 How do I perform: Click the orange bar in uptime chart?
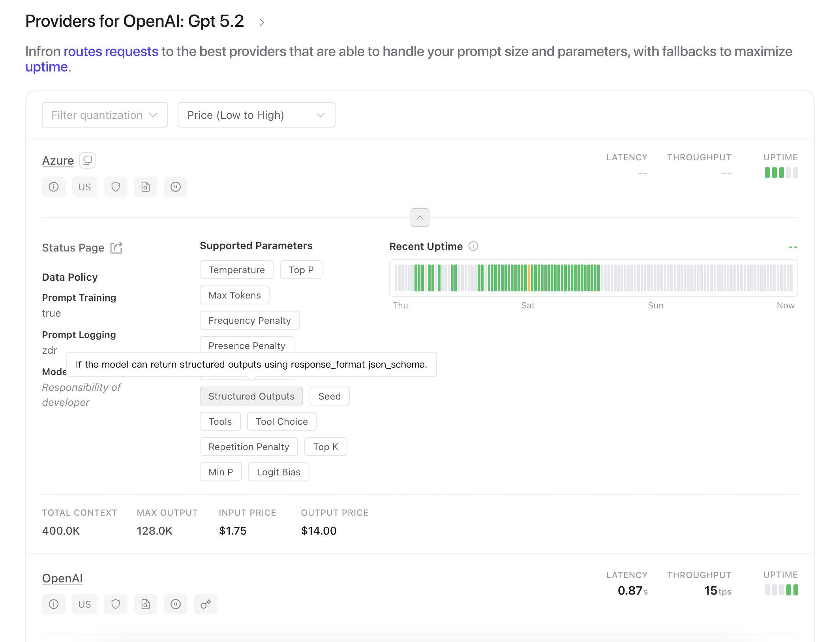click(x=529, y=278)
